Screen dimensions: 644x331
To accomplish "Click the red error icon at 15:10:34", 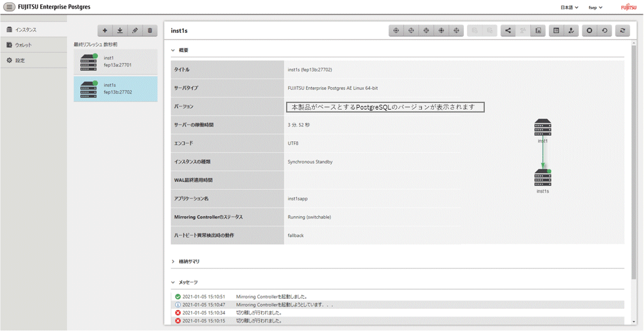I will [x=178, y=312].
